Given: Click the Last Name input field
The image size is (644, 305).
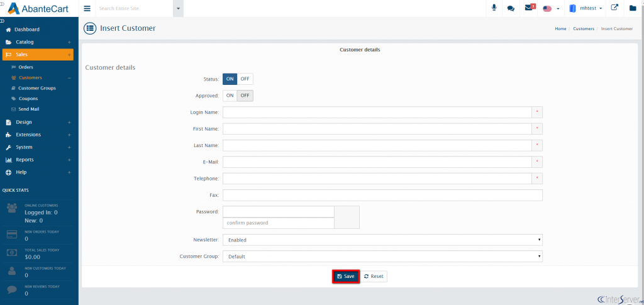Looking at the screenshot, I should (x=377, y=145).
